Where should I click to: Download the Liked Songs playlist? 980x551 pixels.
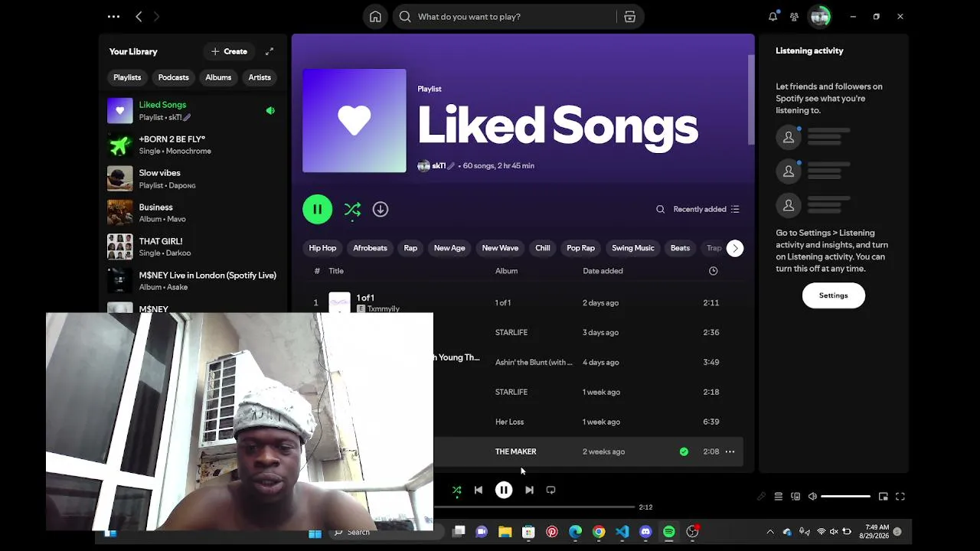point(381,209)
